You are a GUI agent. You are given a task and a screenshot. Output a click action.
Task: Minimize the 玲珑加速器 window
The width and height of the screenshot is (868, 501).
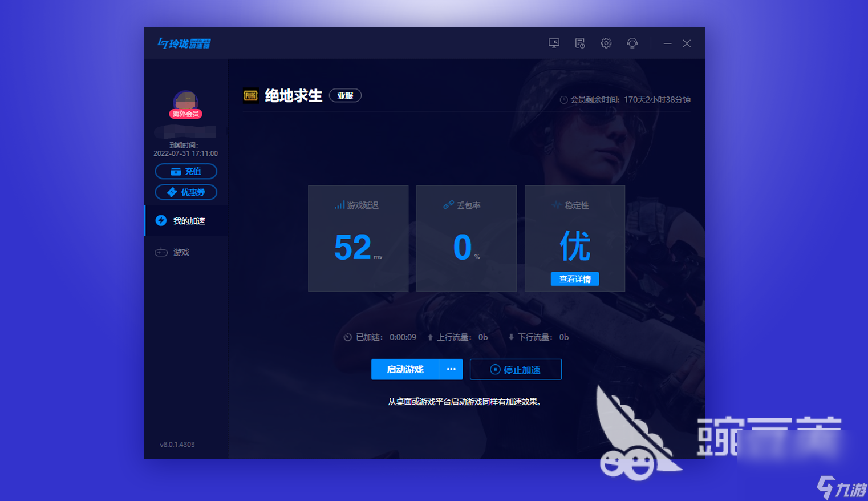(667, 43)
